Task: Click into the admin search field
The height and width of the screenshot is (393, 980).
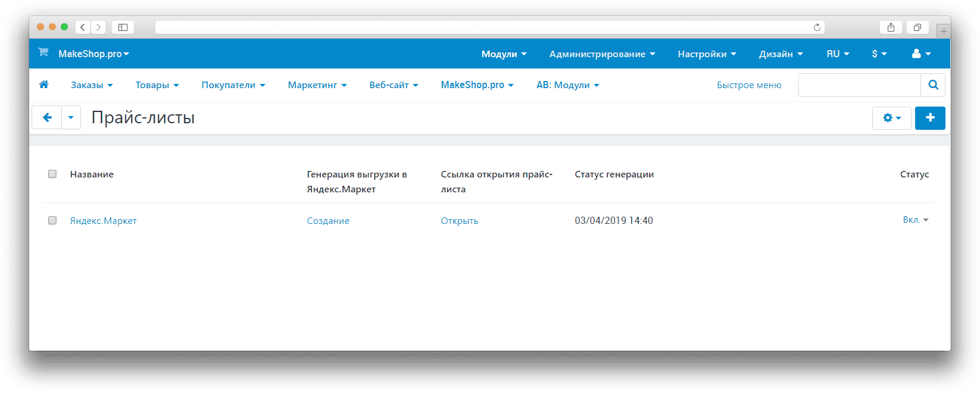Action: point(859,85)
